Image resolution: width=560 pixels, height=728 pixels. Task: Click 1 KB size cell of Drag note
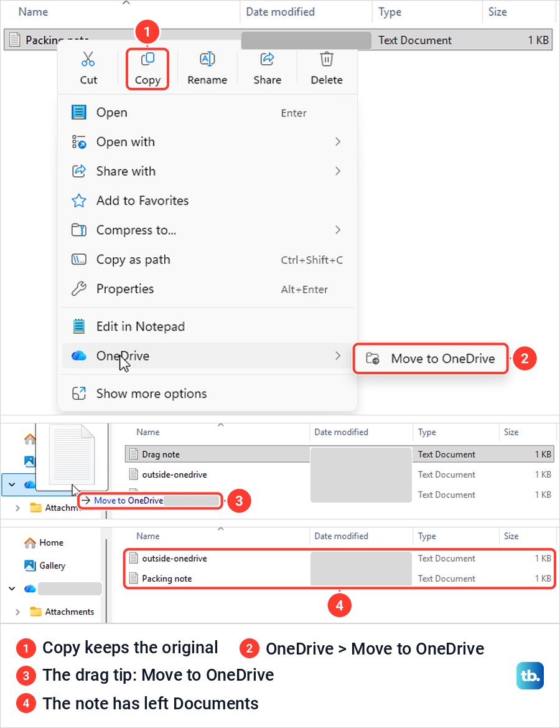[x=543, y=454]
